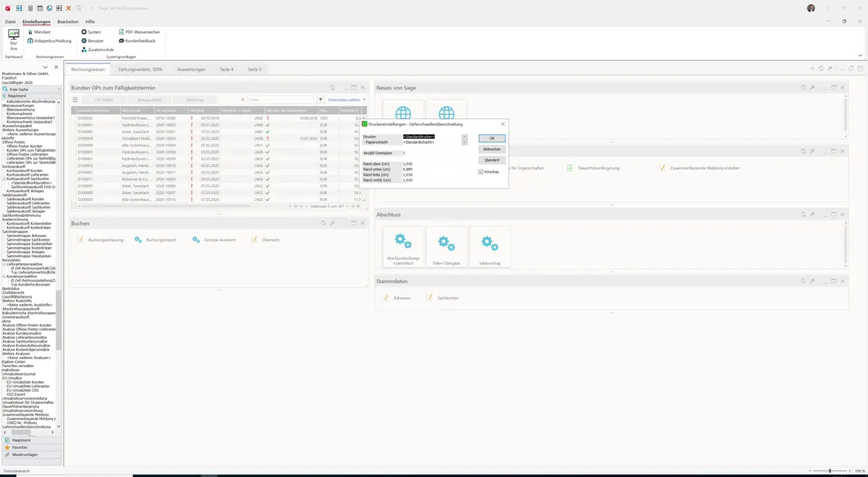Open Kundenfeedback
Viewport: 868px width, 477px height.
click(x=137, y=40)
